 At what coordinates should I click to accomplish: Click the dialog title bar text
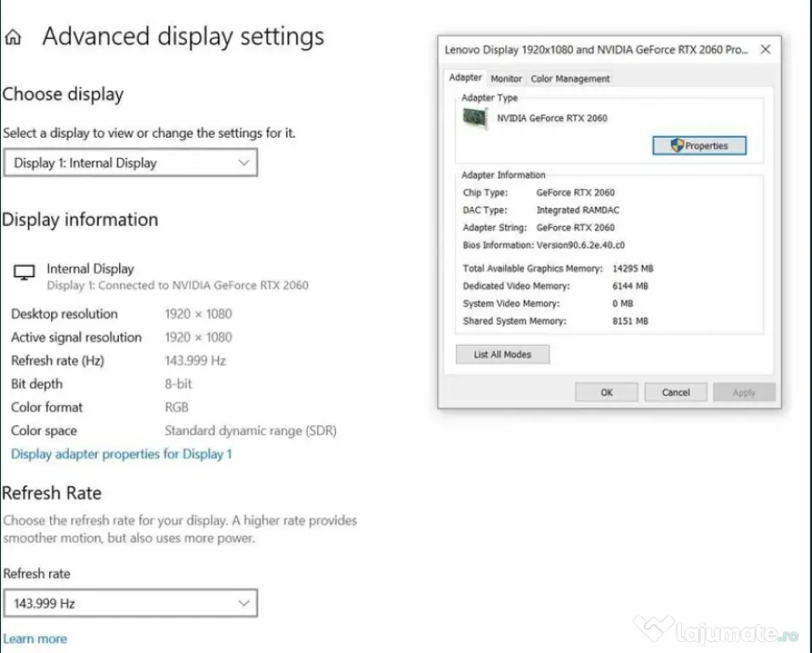[596, 49]
